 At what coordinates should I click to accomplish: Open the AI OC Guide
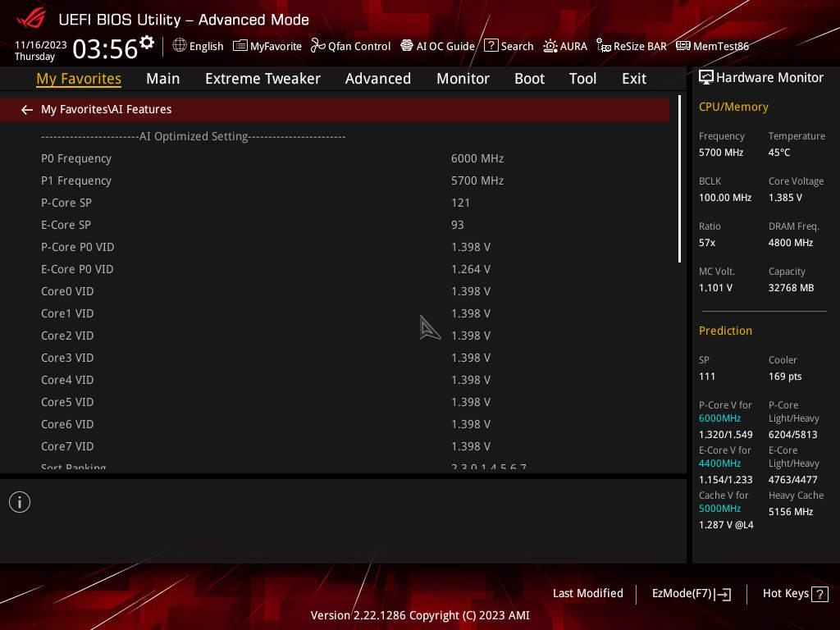click(x=438, y=46)
